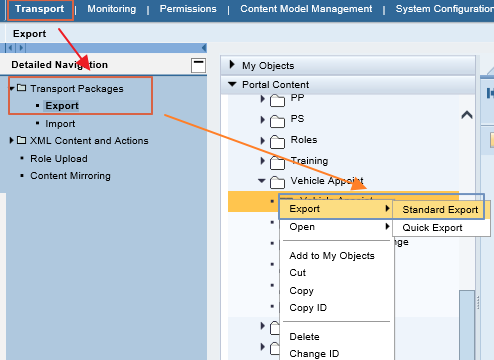
Task: Expand the Roles folder
Action: [262, 140]
